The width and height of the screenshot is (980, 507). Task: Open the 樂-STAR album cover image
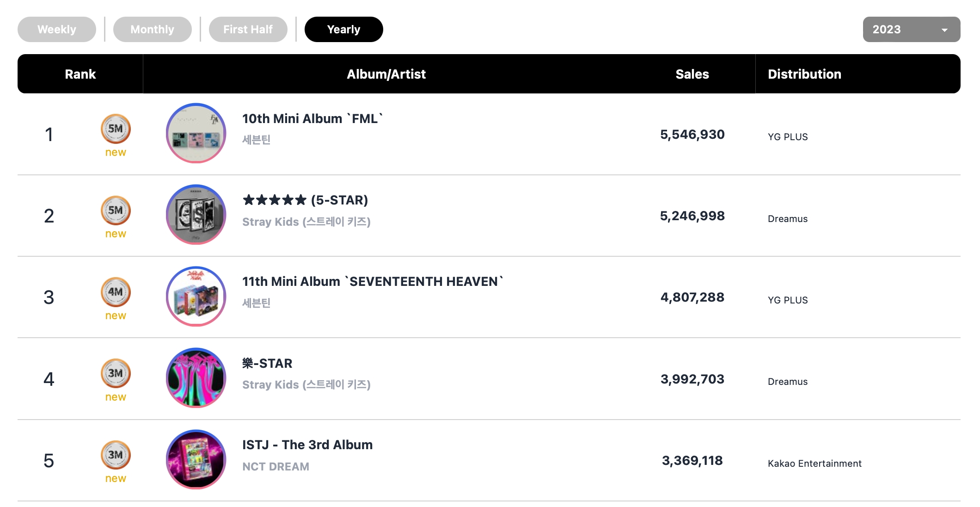pyautogui.click(x=196, y=378)
